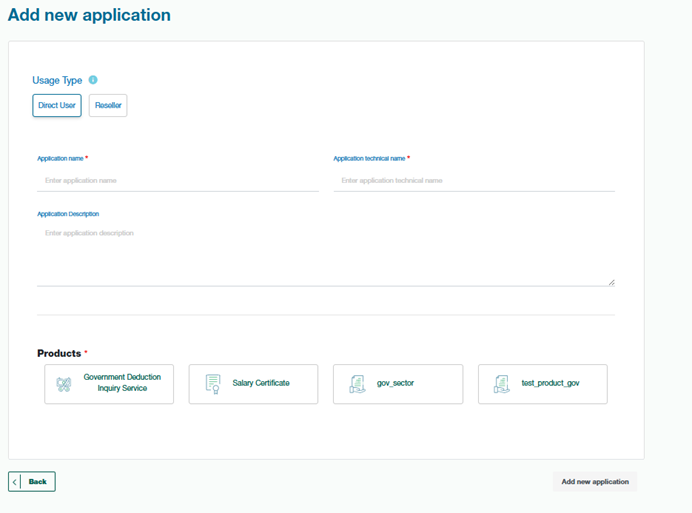The image size is (692, 513).
Task: Select the Government Deduction Inquiry Service product
Action: [x=109, y=384]
